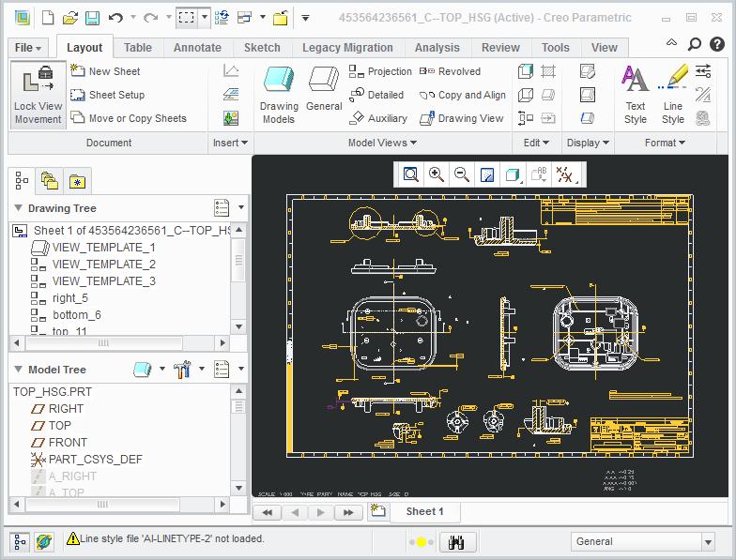736x560 pixels.
Task: Insert an Auxiliary view
Action: (377, 118)
